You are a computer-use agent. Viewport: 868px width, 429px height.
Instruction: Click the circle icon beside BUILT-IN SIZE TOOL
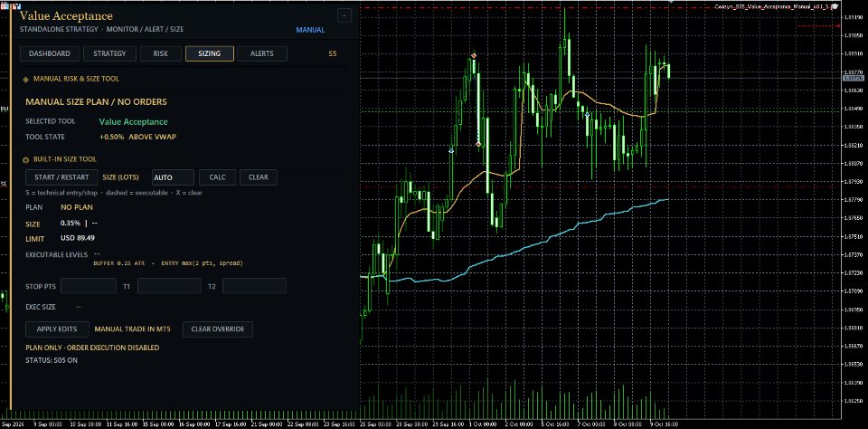tap(25, 159)
